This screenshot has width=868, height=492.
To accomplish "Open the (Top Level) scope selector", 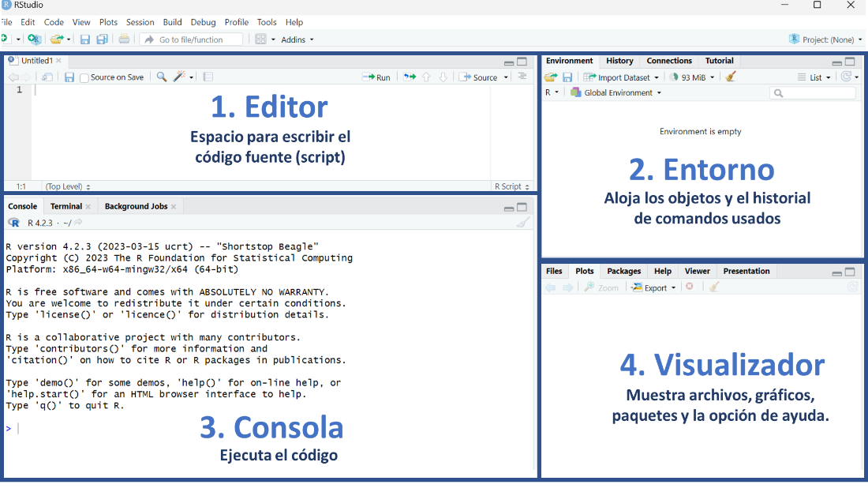I will click(x=68, y=186).
